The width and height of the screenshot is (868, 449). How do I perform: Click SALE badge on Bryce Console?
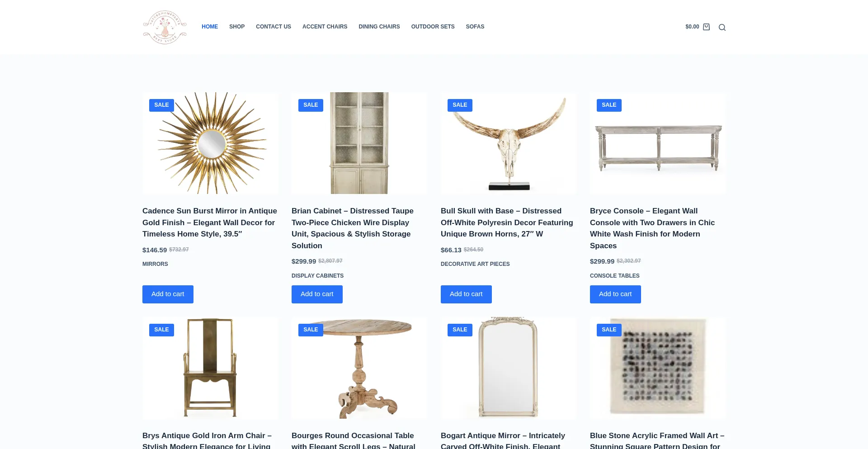(x=609, y=105)
